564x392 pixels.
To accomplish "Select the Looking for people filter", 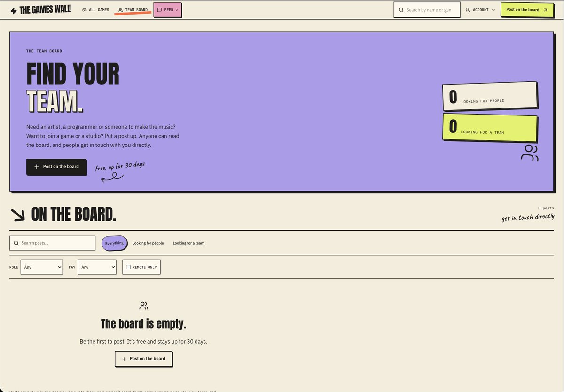I will coord(148,243).
